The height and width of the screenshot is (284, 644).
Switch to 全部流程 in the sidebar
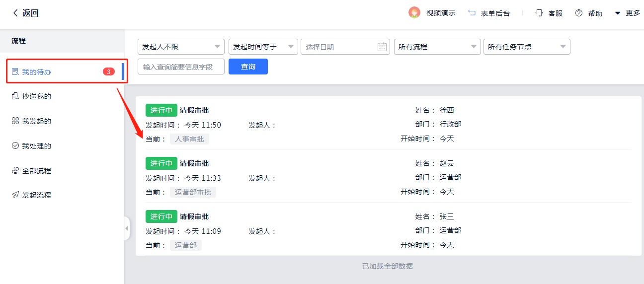point(36,171)
